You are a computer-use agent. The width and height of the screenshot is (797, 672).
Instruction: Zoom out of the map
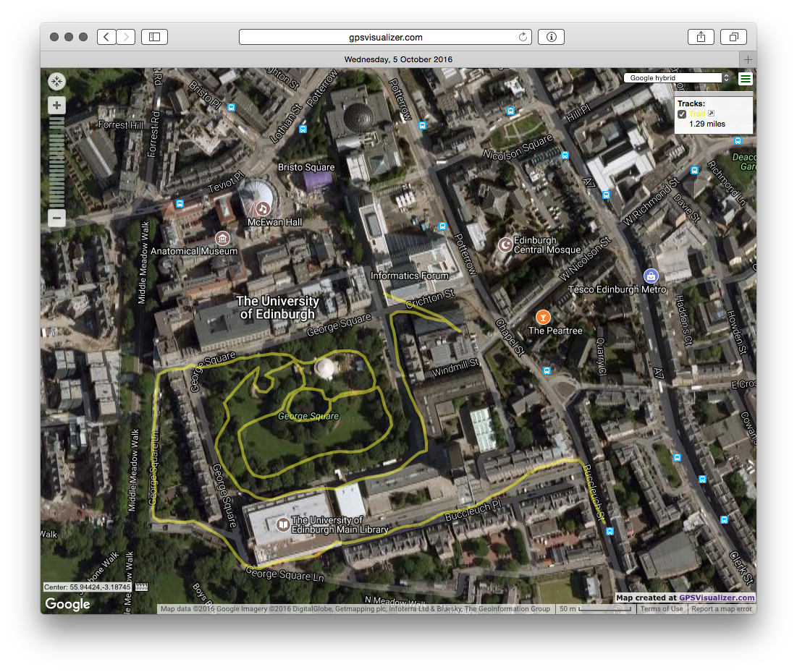coord(57,218)
